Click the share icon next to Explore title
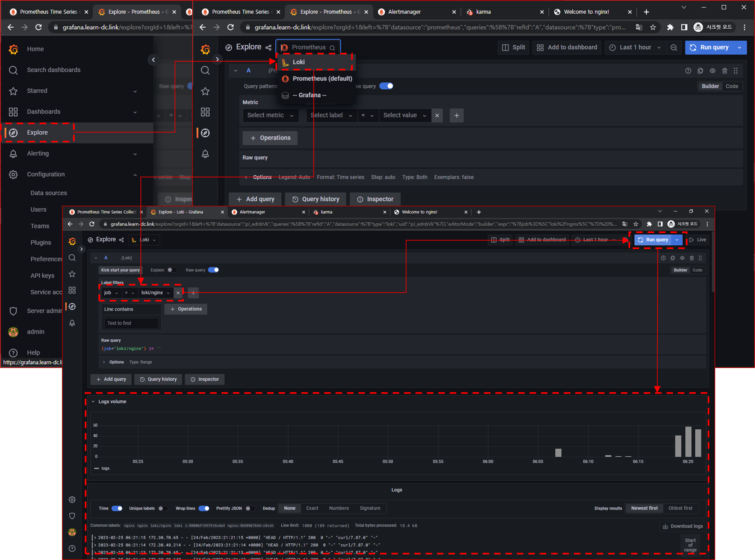Viewport: 755px width, 560px height. tap(268, 48)
